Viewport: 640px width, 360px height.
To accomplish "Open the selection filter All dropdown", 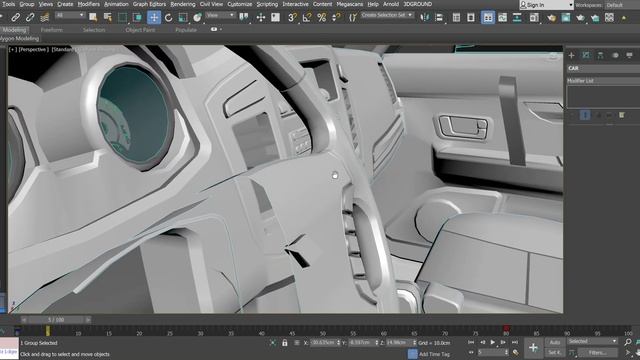I will (x=70, y=15).
